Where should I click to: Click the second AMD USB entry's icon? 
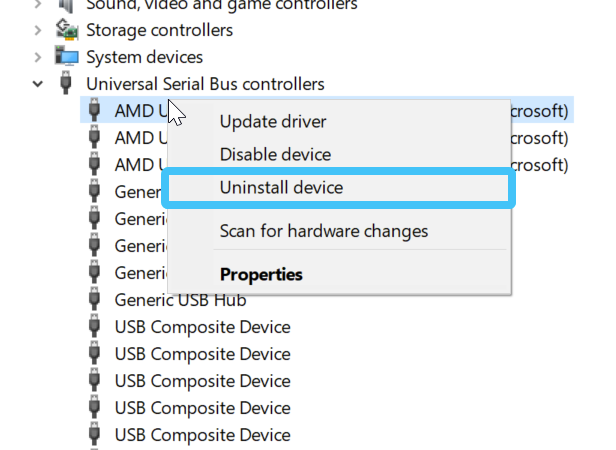tap(94, 137)
